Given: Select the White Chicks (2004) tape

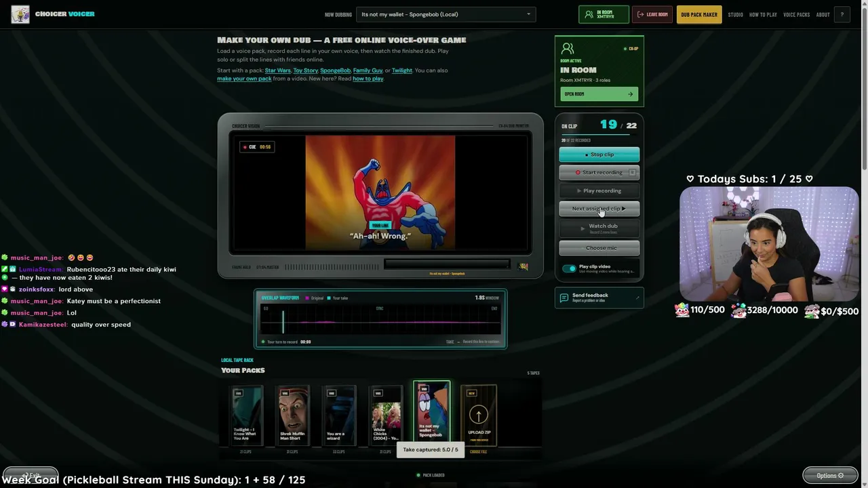Looking at the screenshot, I should (x=385, y=415).
